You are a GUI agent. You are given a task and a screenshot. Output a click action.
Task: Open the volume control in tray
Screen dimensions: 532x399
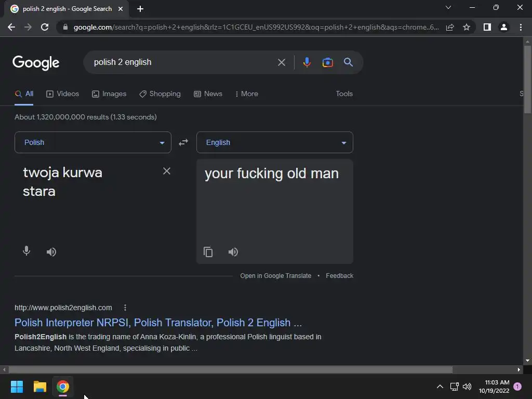[x=467, y=387]
